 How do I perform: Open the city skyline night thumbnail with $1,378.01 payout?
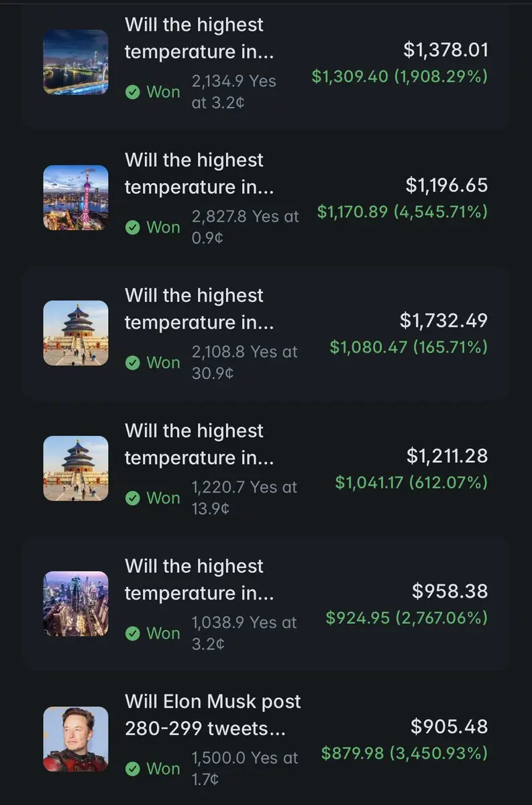coord(75,62)
